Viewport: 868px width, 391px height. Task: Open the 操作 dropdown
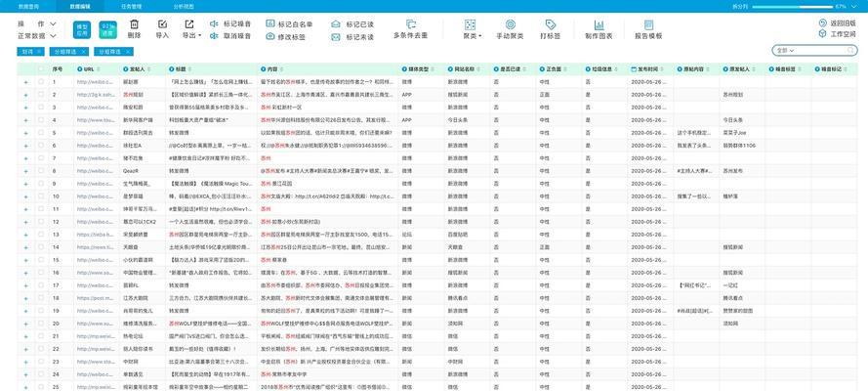pos(37,24)
